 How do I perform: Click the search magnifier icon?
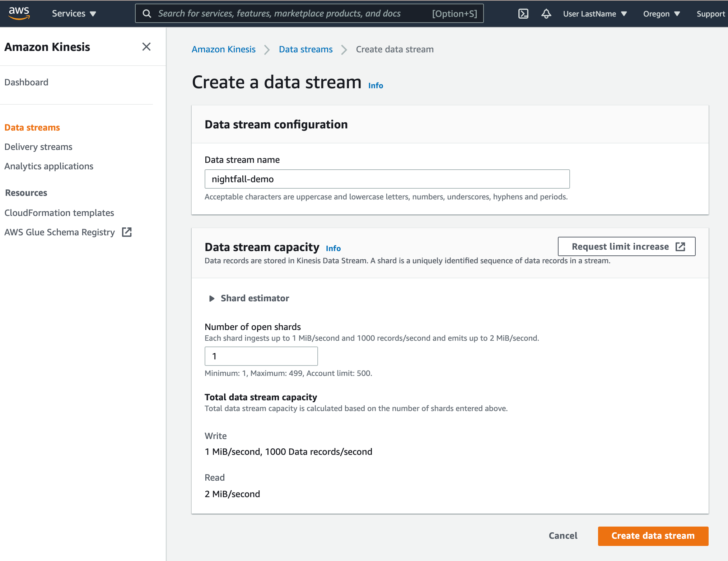(x=147, y=14)
